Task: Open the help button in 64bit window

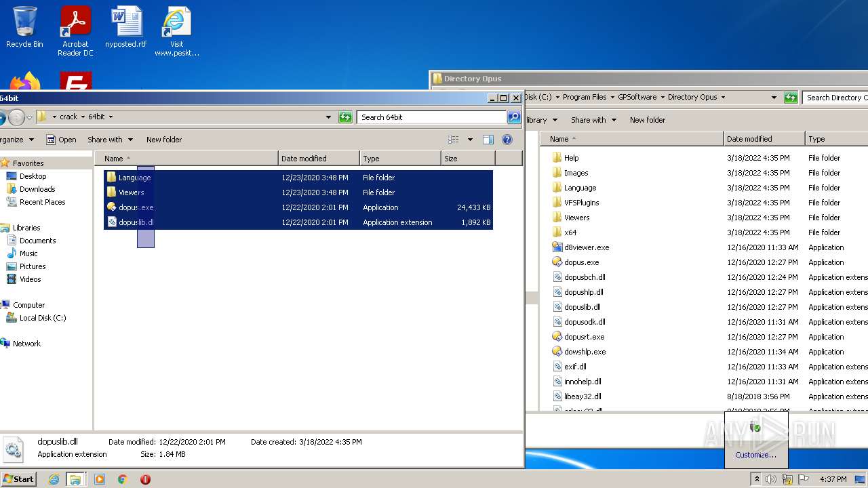Action: pos(507,140)
